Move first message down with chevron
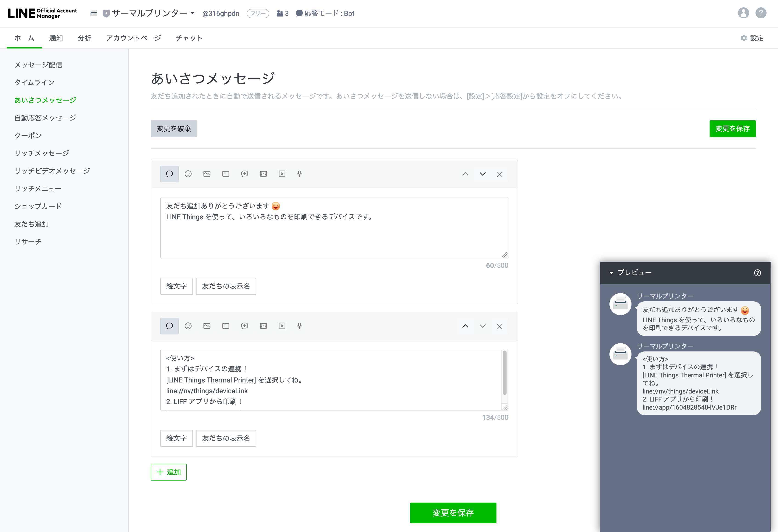Screen dimensions: 778x532 [x=482, y=174]
